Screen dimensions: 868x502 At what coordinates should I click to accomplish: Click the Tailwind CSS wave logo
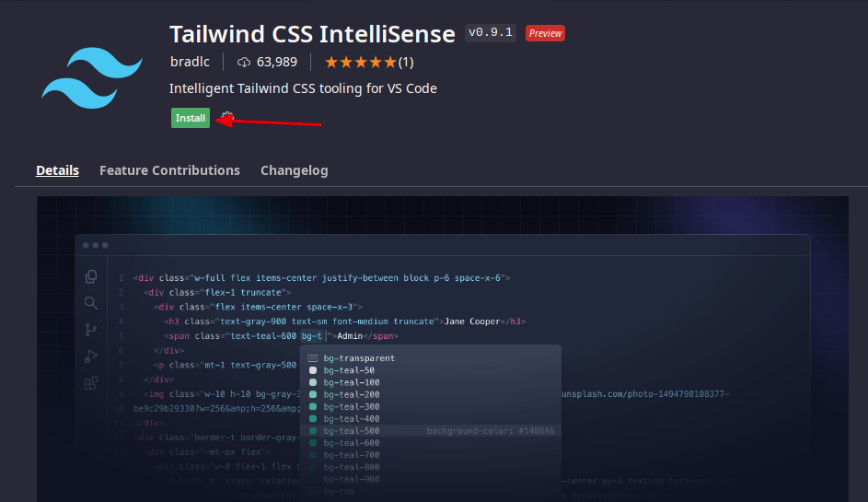point(92,78)
